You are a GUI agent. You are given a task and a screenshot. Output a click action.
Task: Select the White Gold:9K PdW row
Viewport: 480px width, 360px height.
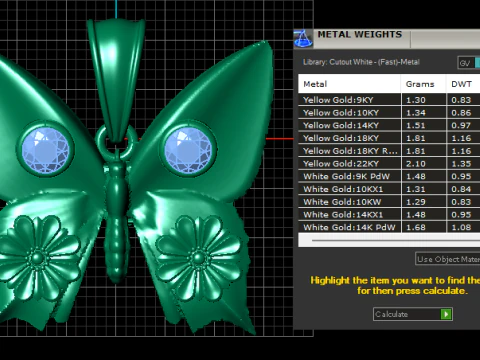point(389,176)
